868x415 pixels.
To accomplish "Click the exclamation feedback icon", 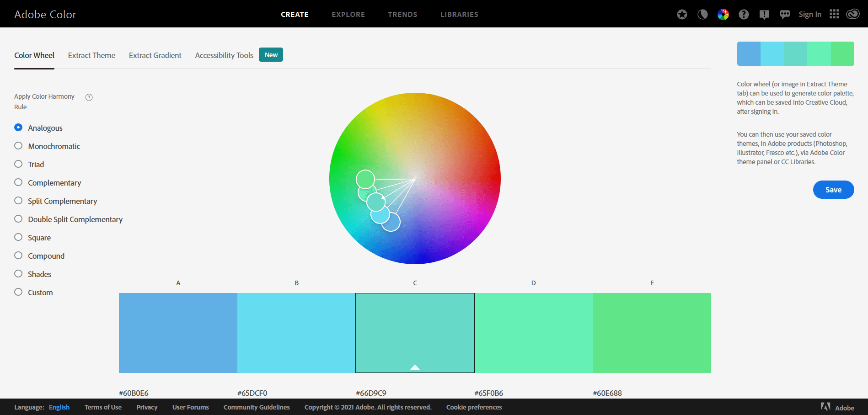I will (x=764, y=15).
